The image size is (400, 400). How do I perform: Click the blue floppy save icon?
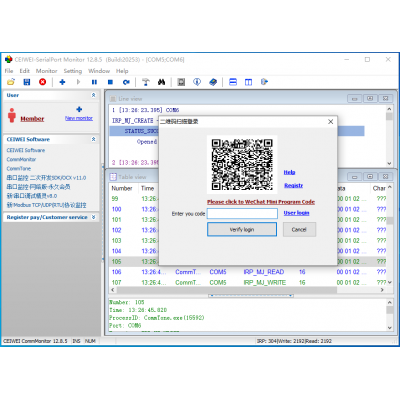tap(27, 82)
